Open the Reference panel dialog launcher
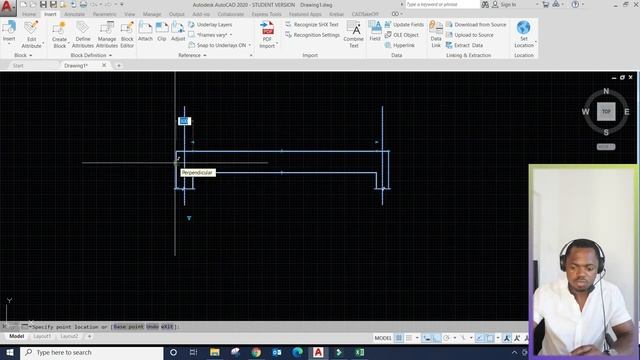The height and width of the screenshot is (360, 640). point(251,55)
